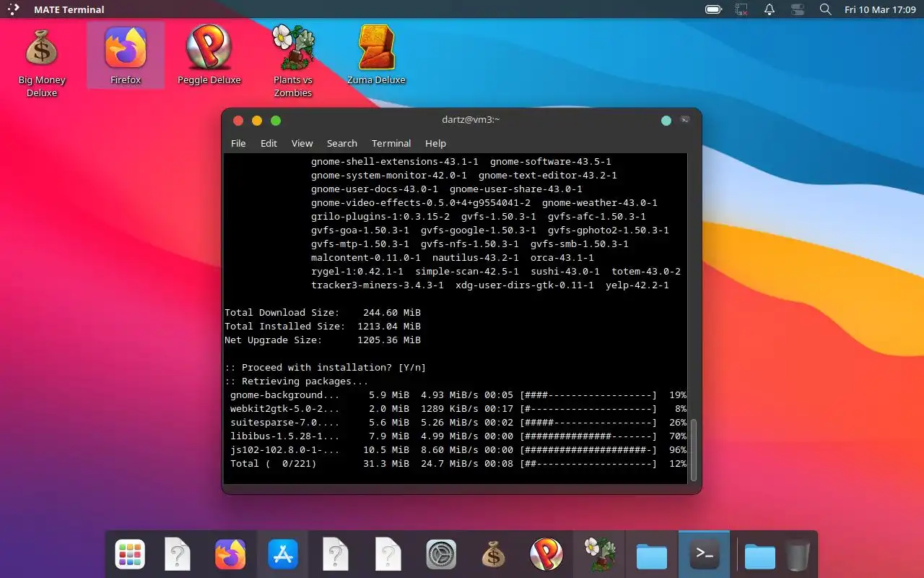Click the 'gnome-weather-43.0-1' package name
924x578 pixels.
click(600, 203)
